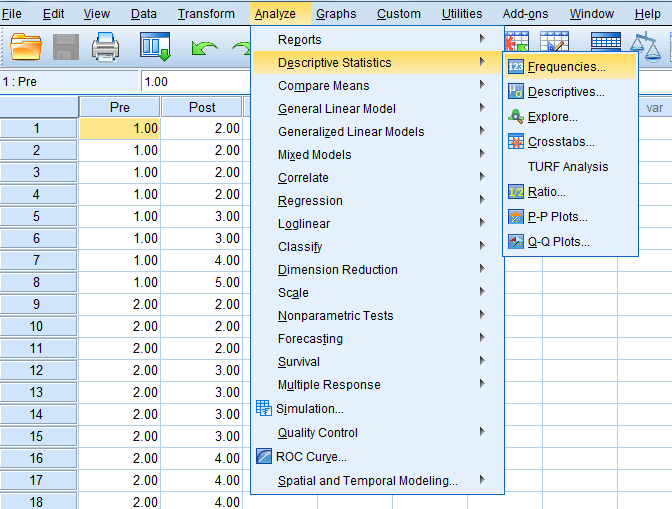Select Explore from the submenu

[x=552, y=117]
